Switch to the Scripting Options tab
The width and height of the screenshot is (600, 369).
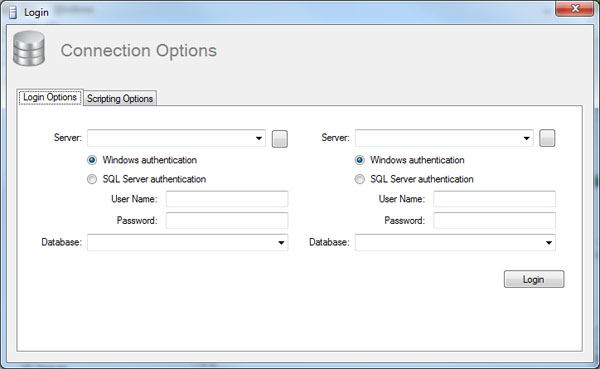pos(120,98)
